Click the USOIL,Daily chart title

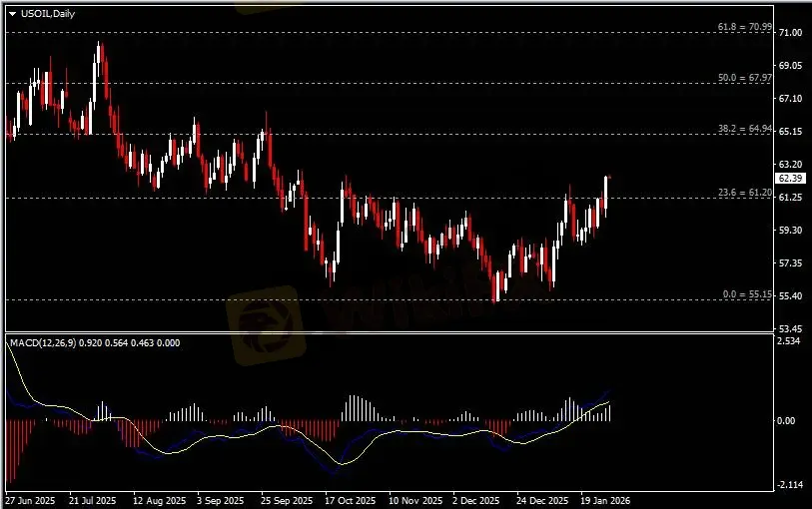[48, 14]
